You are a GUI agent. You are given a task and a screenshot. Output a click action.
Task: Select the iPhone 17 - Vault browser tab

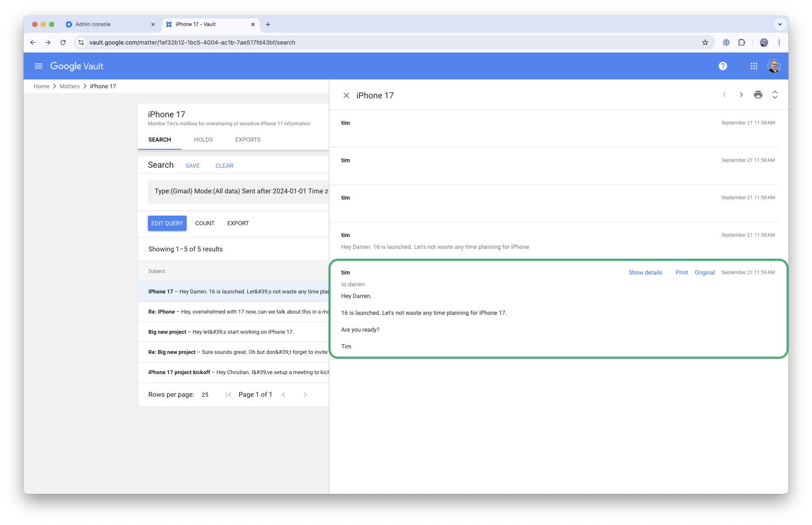click(x=211, y=24)
